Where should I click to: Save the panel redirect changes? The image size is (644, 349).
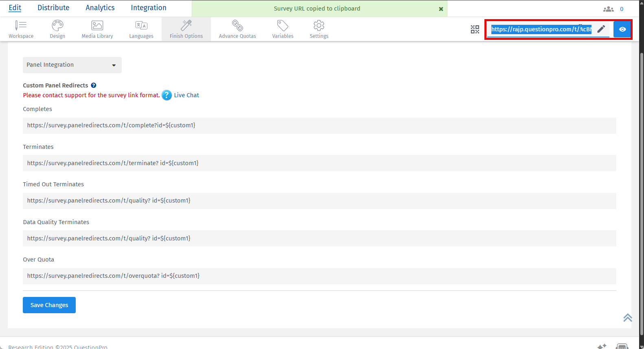(x=49, y=305)
